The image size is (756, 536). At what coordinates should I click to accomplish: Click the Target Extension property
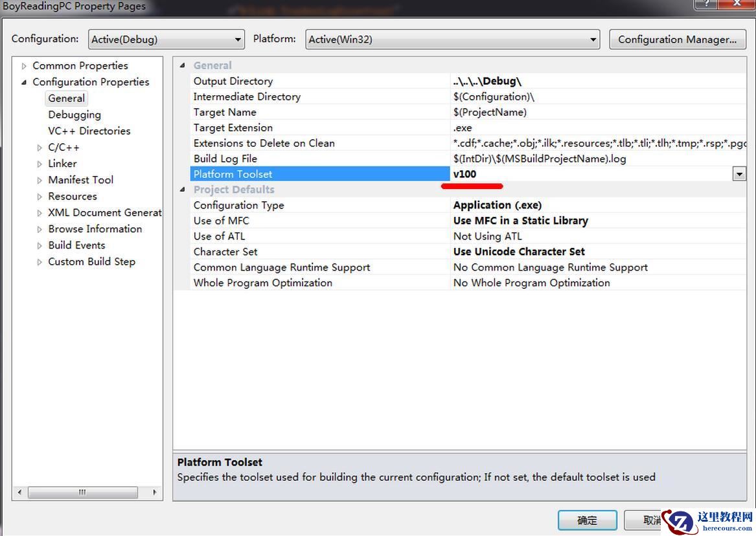[x=233, y=128]
